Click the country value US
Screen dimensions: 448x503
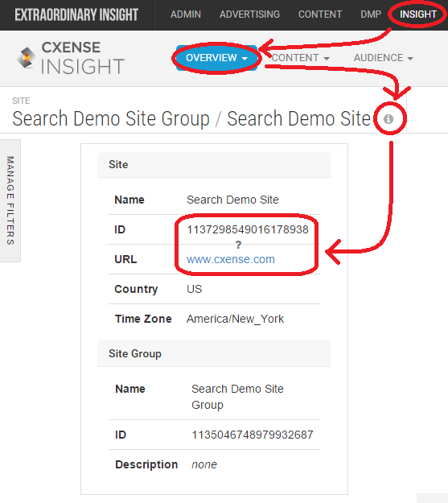tap(194, 289)
